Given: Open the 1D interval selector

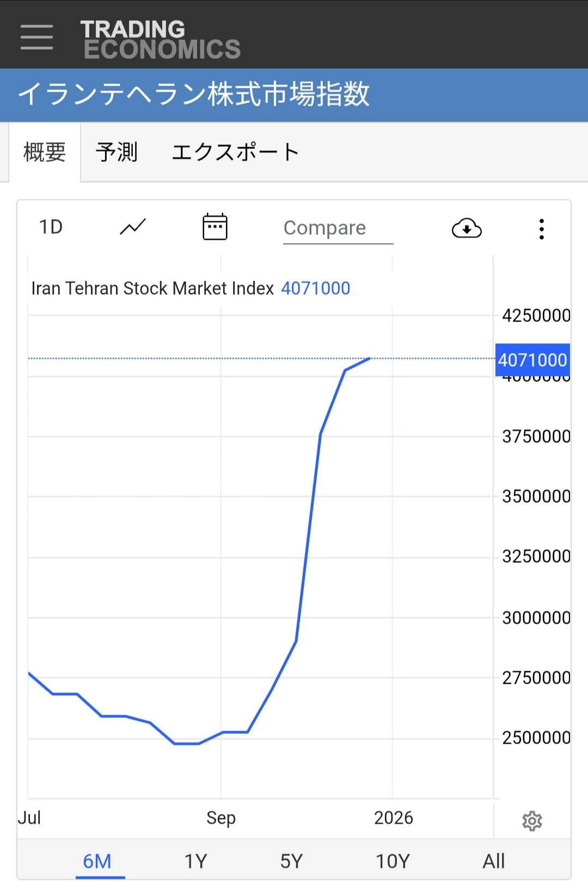Looking at the screenshot, I should point(51,227).
